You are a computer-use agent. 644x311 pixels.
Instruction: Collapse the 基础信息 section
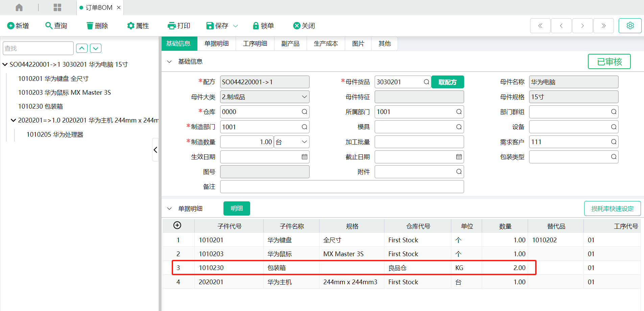169,62
